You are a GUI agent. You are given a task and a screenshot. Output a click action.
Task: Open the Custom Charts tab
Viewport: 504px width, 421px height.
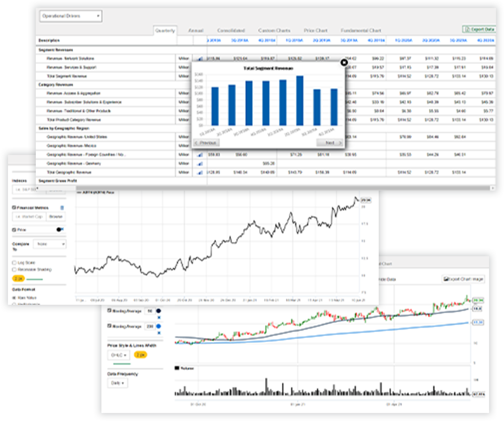(274, 30)
